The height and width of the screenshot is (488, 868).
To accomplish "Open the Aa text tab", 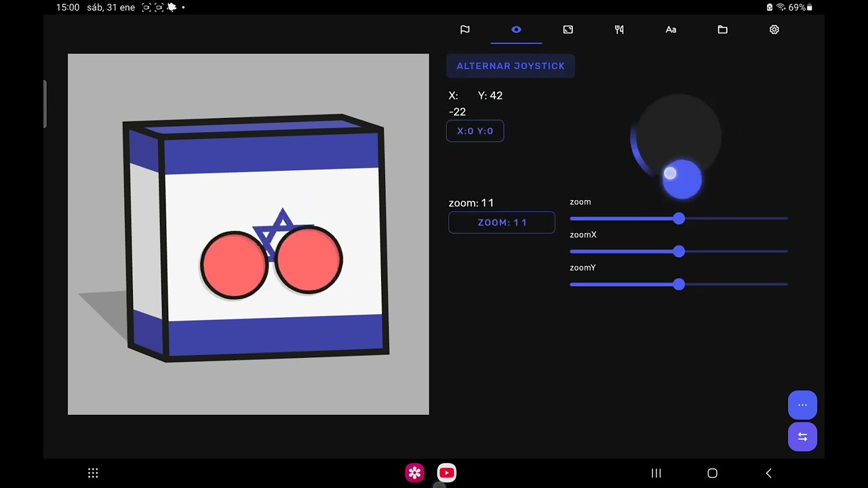I will click(x=671, y=30).
